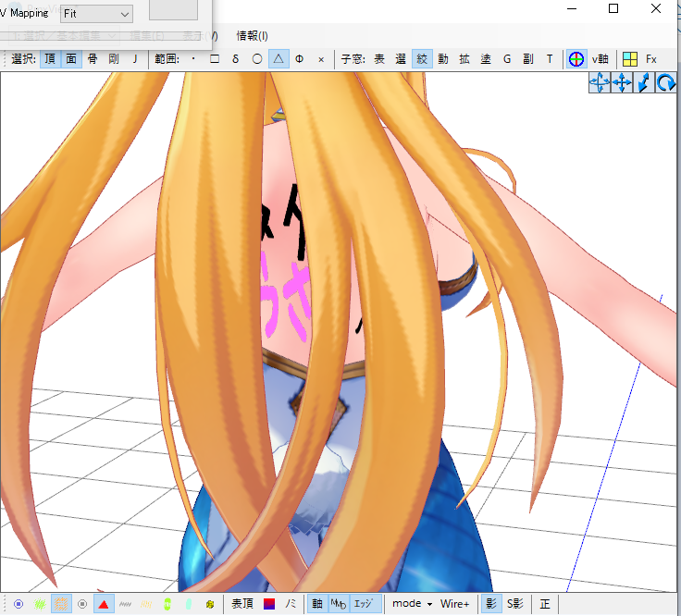Click the four-arrow pan view icon
681x616 pixels.
click(x=622, y=82)
